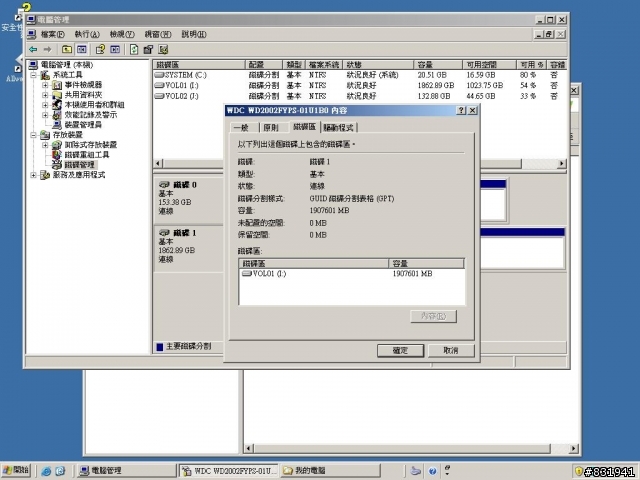Click the 開始 Start button
The height and width of the screenshot is (480, 640).
tap(16, 471)
